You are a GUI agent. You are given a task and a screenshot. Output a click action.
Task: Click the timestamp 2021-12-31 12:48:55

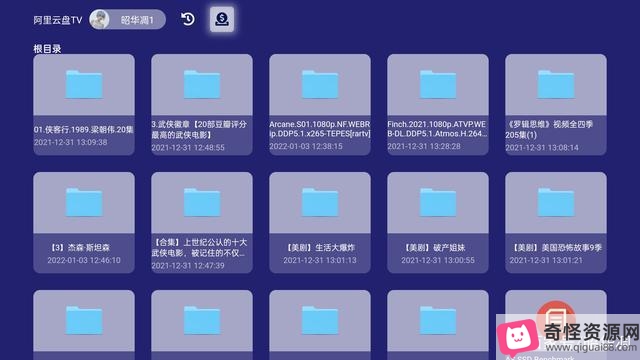(188, 147)
